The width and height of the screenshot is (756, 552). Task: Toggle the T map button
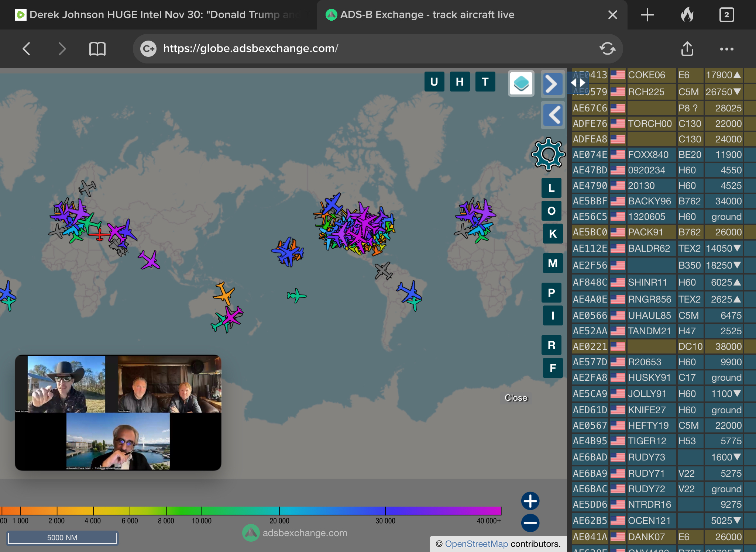(x=485, y=82)
